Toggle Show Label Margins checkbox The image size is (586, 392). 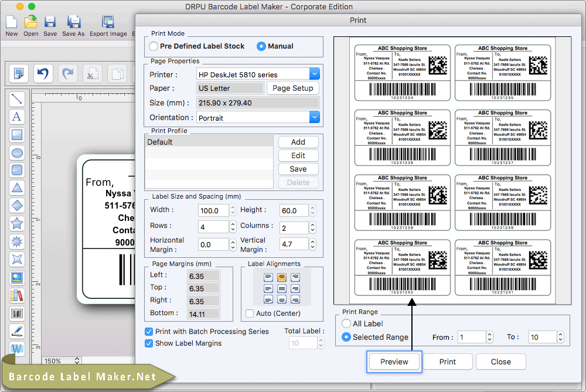(149, 343)
